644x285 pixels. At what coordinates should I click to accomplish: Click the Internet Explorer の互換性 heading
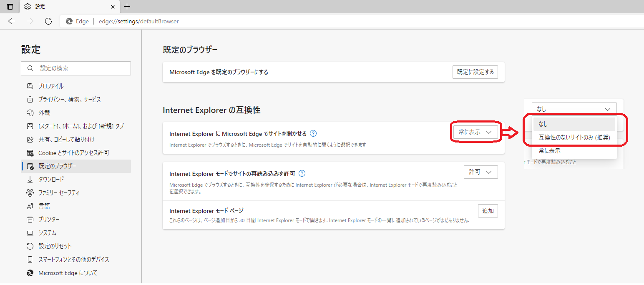[x=211, y=110]
